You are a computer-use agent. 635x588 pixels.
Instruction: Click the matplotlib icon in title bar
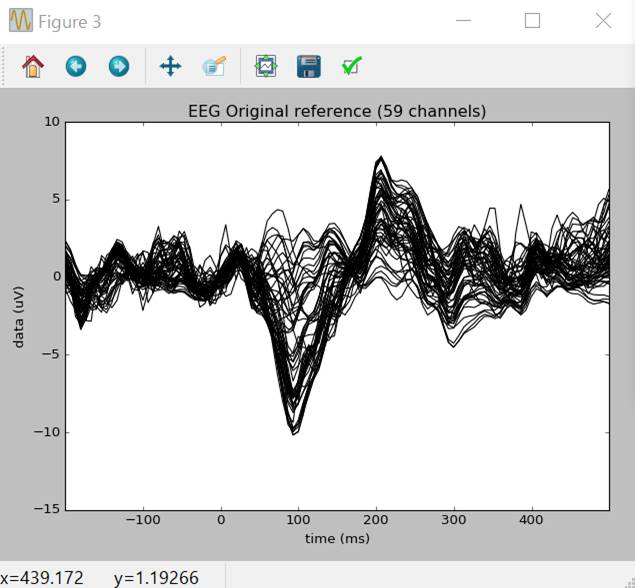[19, 21]
